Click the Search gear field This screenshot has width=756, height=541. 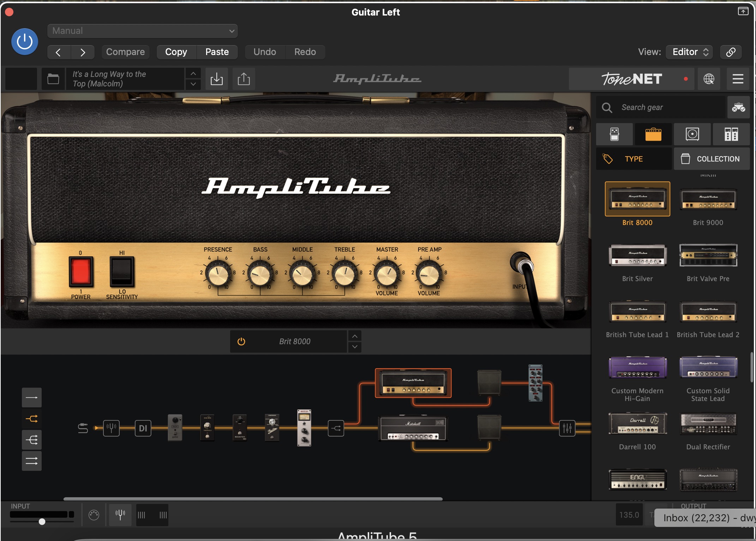pyautogui.click(x=661, y=107)
